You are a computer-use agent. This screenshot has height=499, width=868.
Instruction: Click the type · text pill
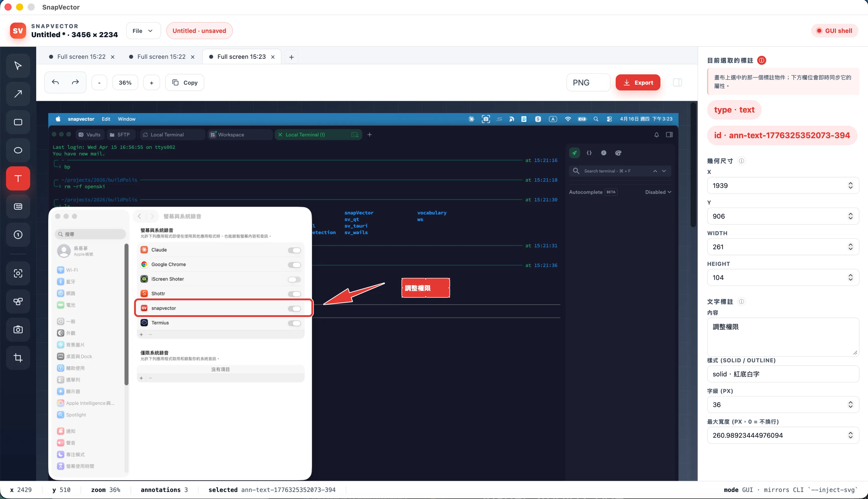[x=734, y=110]
